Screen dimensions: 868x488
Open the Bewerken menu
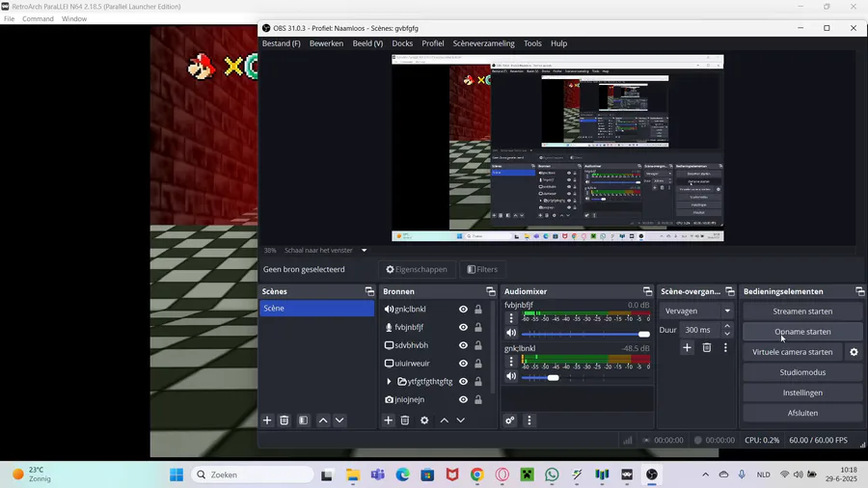326,43
